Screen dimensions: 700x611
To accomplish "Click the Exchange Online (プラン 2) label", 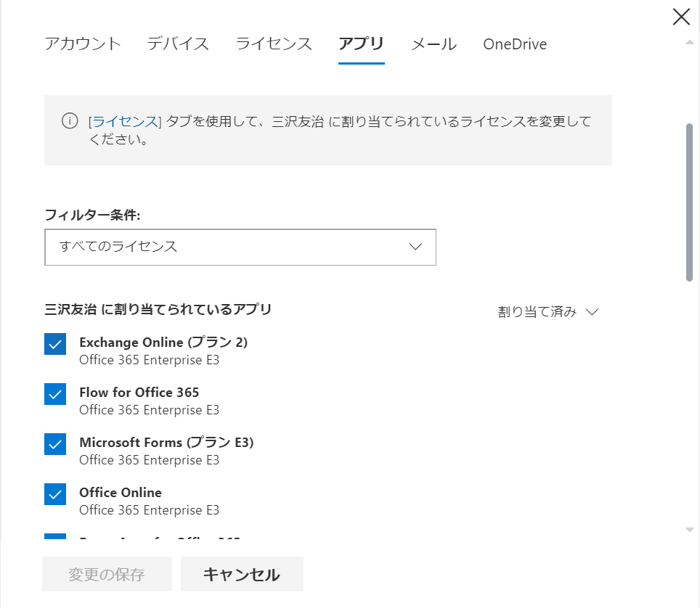I will click(x=163, y=342).
